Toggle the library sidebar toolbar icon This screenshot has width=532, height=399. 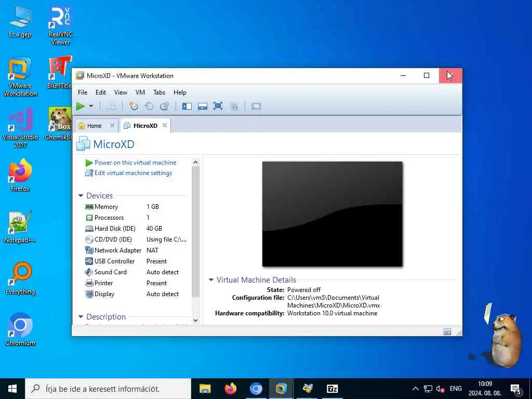pyautogui.click(x=187, y=106)
